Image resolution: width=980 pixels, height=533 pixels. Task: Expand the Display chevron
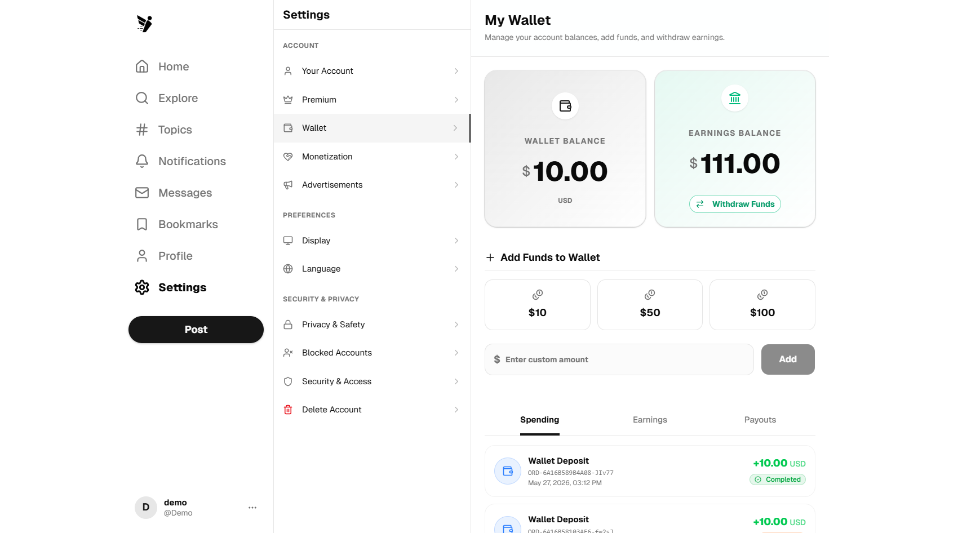tap(456, 241)
